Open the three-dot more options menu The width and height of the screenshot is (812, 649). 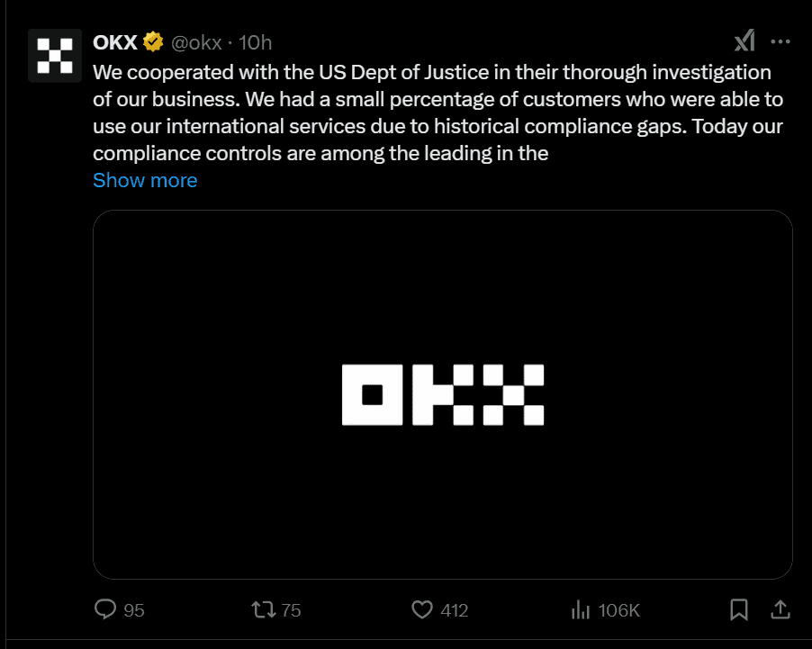click(780, 41)
